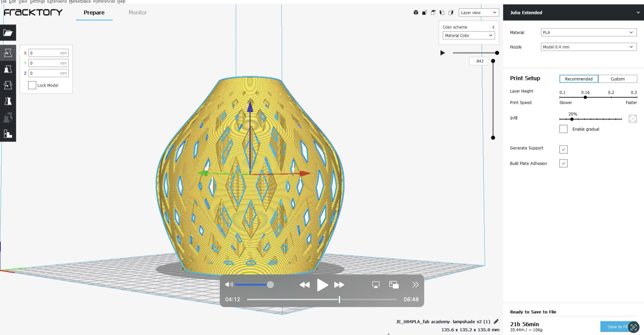Switch Print Setup to Custom mode
This screenshot has width=644, height=335.
click(617, 79)
